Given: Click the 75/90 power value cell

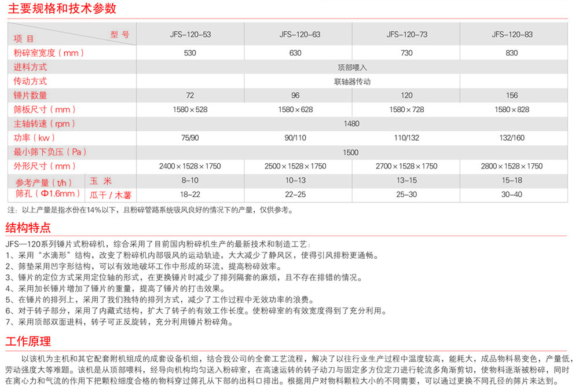Looking at the screenshot, I should 190,138.
